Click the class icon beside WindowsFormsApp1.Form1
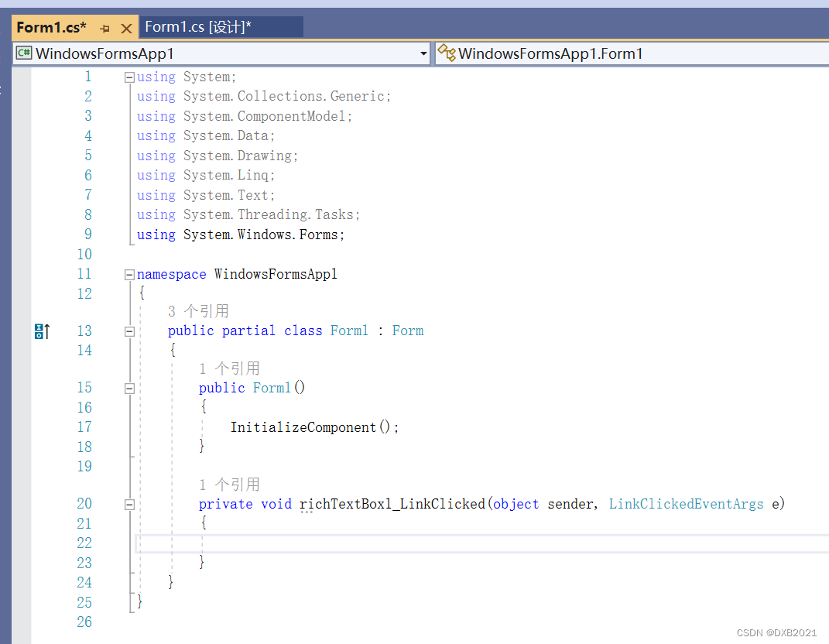 pyautogui.click(x=446, y=53)
